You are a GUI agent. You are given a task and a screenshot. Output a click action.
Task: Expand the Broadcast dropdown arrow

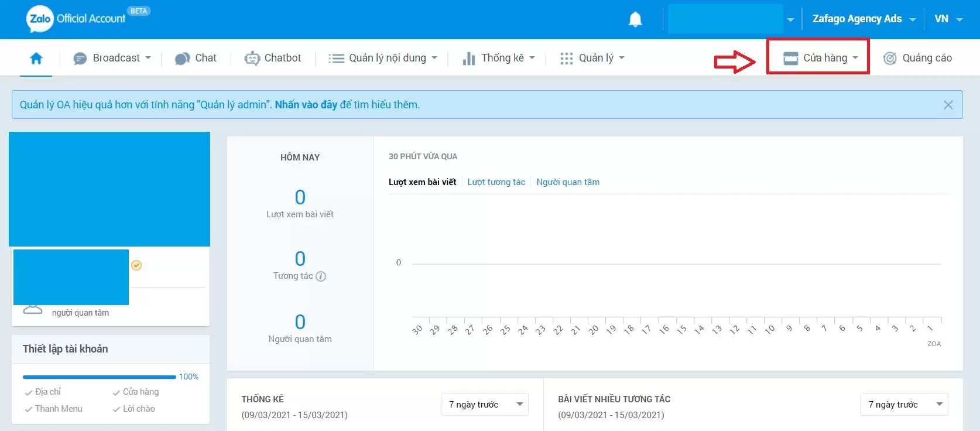[148, 58]
